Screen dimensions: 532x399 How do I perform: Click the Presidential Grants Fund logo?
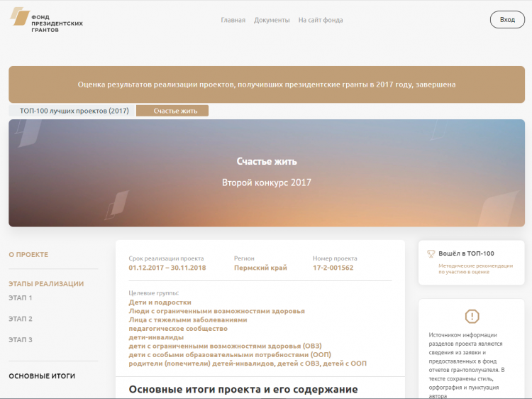[x=47, y=19]
